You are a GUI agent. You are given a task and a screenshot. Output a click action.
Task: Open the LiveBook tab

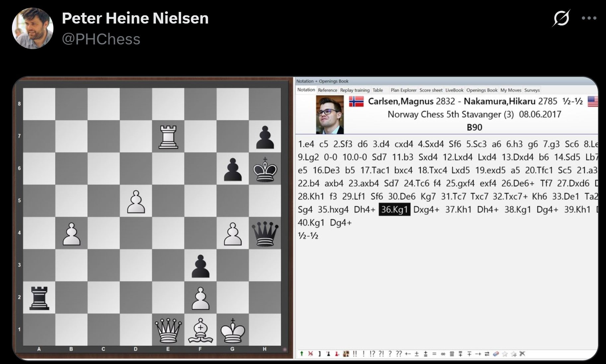coord(454,90)
